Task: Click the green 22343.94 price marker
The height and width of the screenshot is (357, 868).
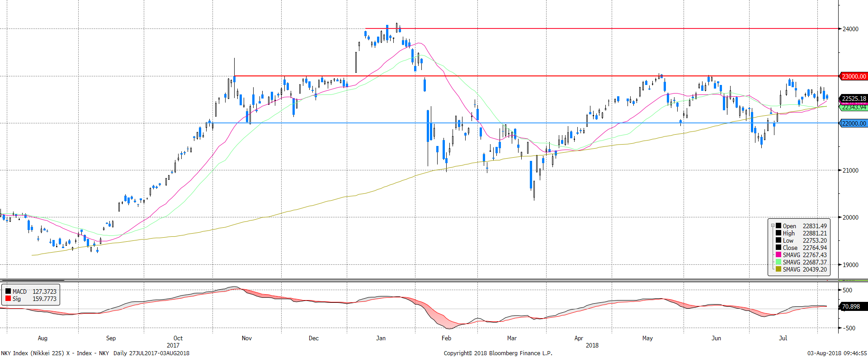Action: 854,108
